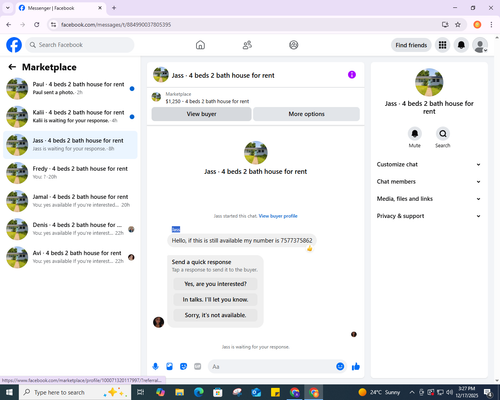
Task: Reload the page in the browser
Action: click(x=37, y=24)
